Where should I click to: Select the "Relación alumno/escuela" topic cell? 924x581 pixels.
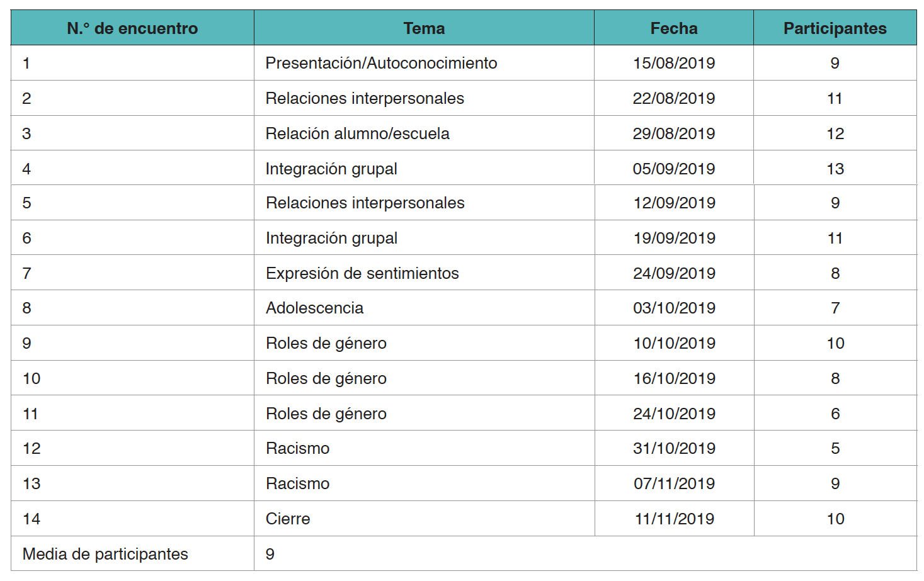pos(357,133)
